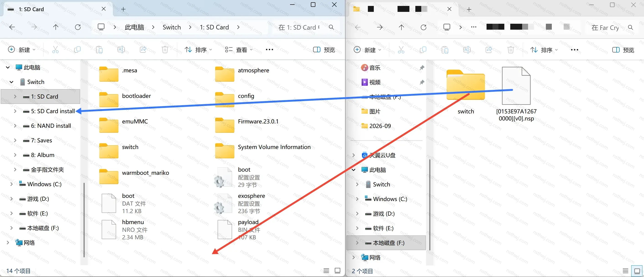The image size is (644, 277).
Task: Expand 5: SD Card install tree node
Action: (x=15, y=111)
